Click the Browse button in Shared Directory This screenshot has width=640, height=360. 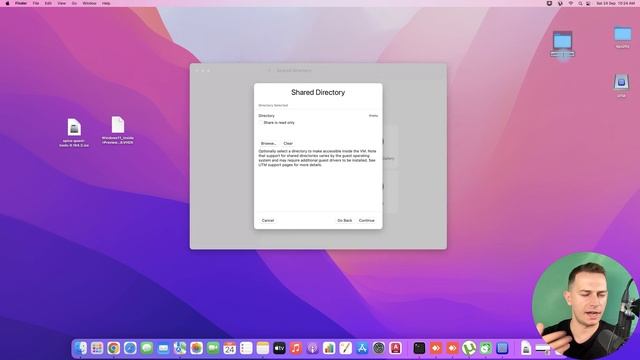pos(268,143)
